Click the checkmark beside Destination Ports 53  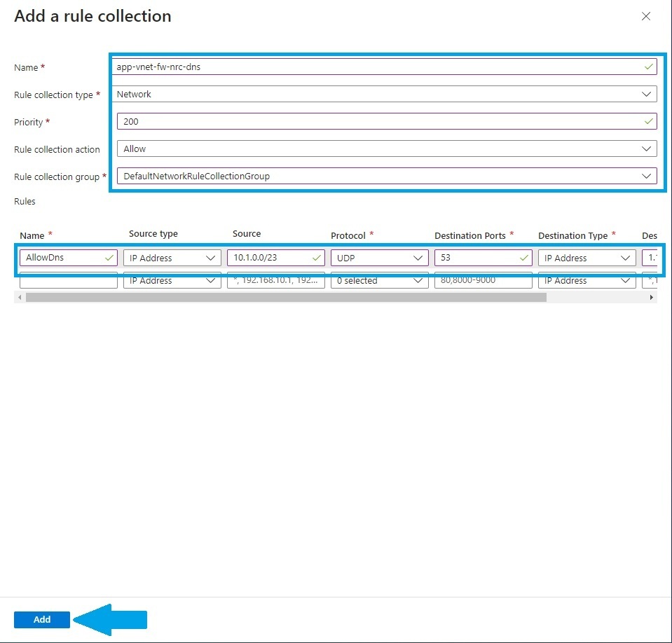523,258
